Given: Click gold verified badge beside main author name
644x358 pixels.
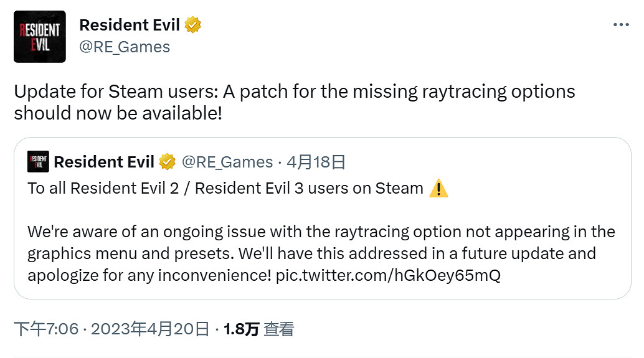Looking at the screenshot, I should coord(193,26).
